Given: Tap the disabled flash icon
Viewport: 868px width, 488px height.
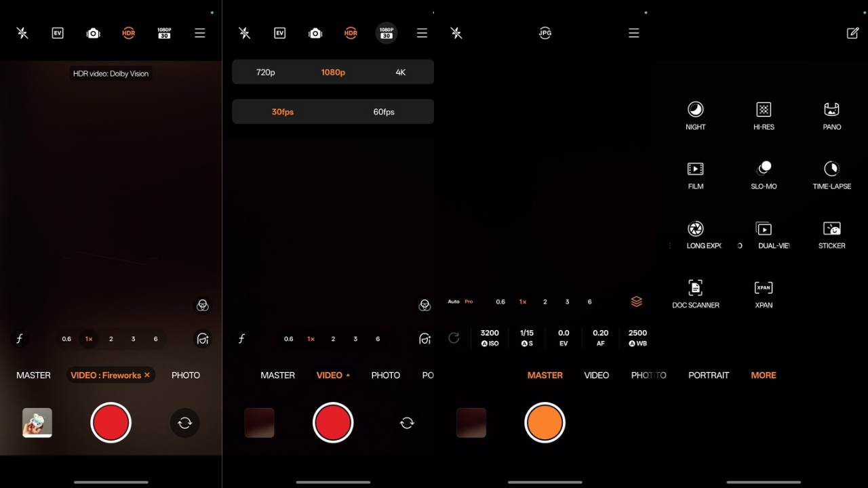Looking at the screenshot, I should coord(22,33).
